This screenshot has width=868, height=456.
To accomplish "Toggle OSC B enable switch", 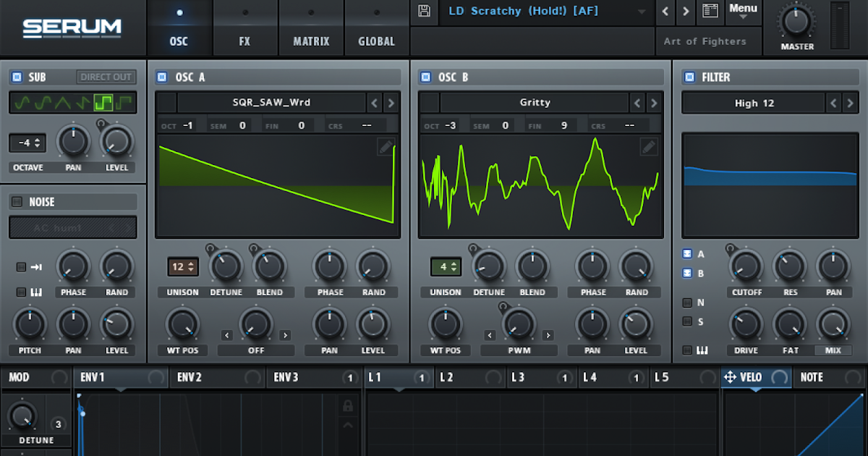I will point(425,77).
